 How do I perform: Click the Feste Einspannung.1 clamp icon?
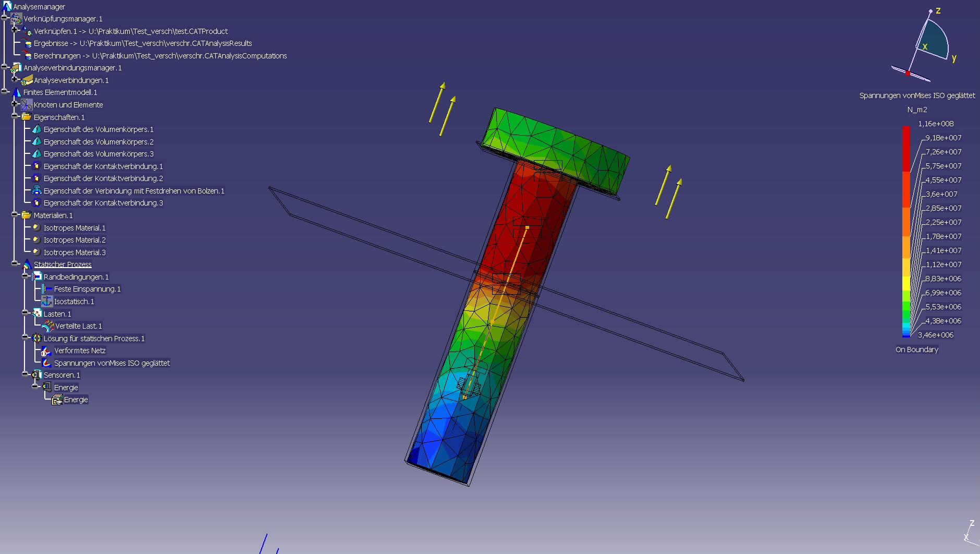coord(47,289)
